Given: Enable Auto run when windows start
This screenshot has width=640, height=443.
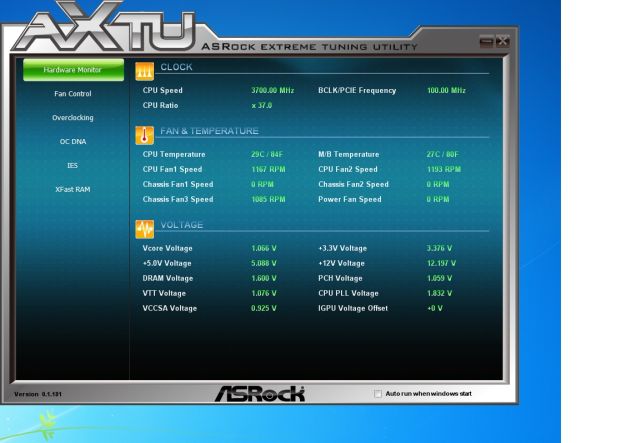Looking at the screenshot, I should [x=378, y=394].
